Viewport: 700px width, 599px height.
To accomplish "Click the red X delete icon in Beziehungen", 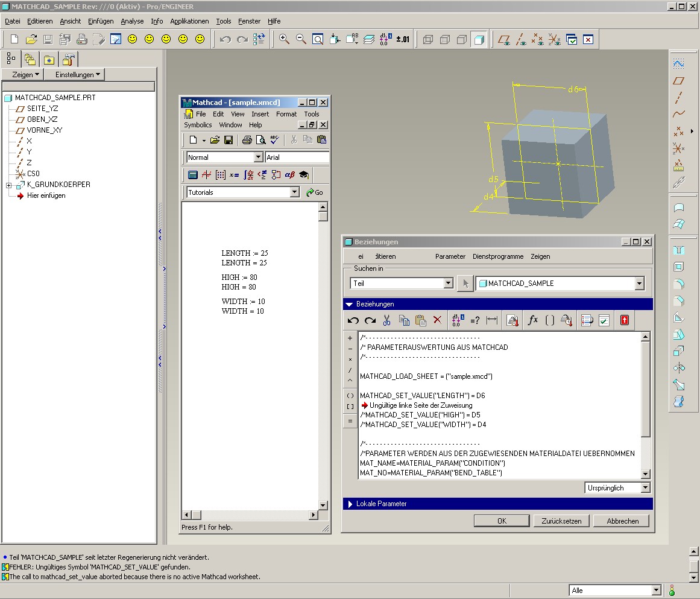I will point(438,320).
